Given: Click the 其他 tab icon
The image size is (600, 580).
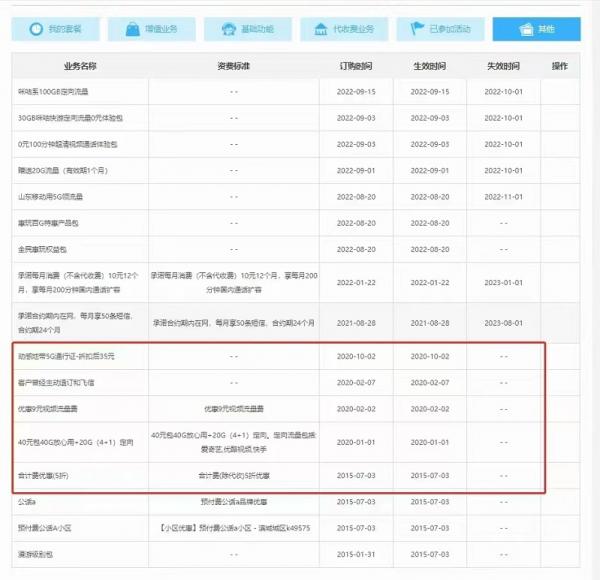Looking at the screenshot, I should pos(524,29).
